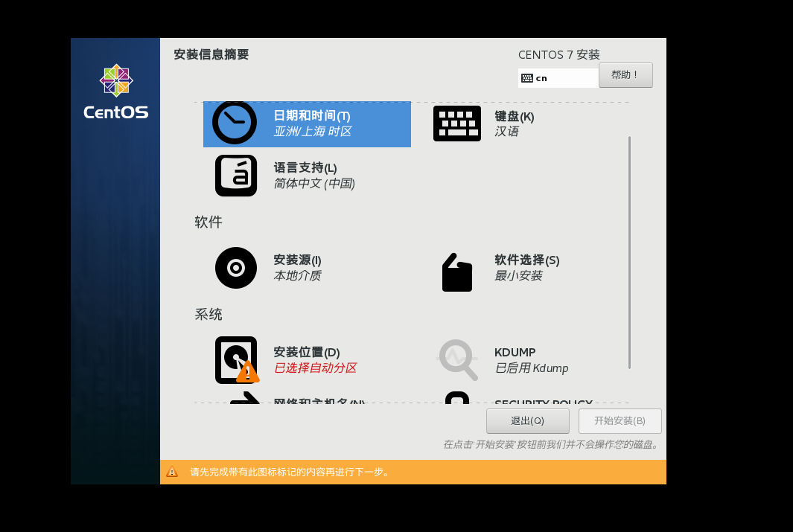Click the cn keyboard indicator icon

(527, 78)
